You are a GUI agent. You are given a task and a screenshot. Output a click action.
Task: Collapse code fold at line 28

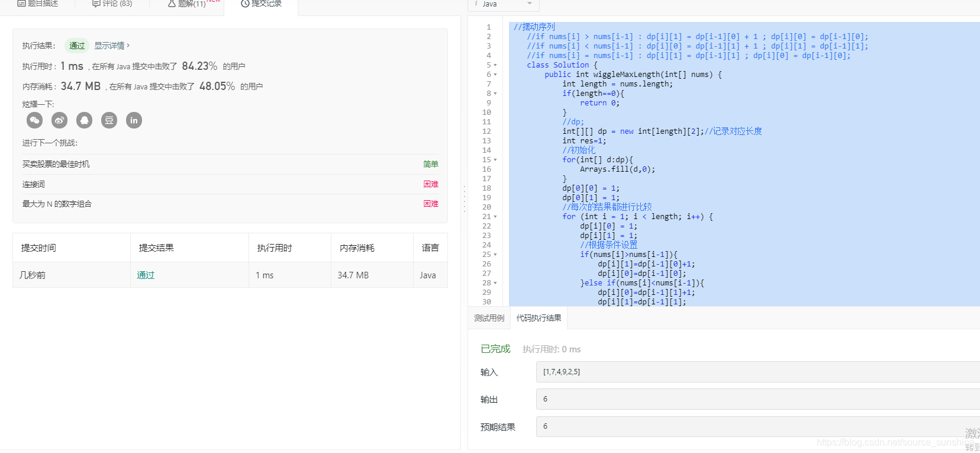(495, 283)
